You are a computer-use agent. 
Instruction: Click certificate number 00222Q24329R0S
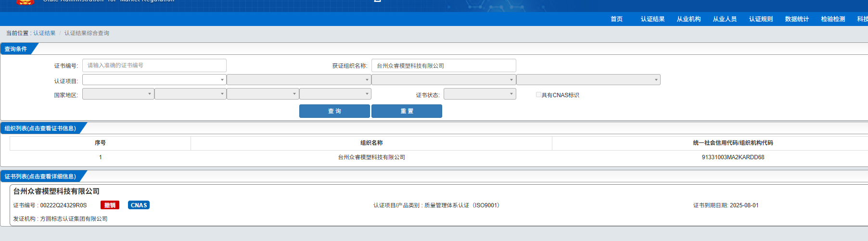tap(64, 205)
